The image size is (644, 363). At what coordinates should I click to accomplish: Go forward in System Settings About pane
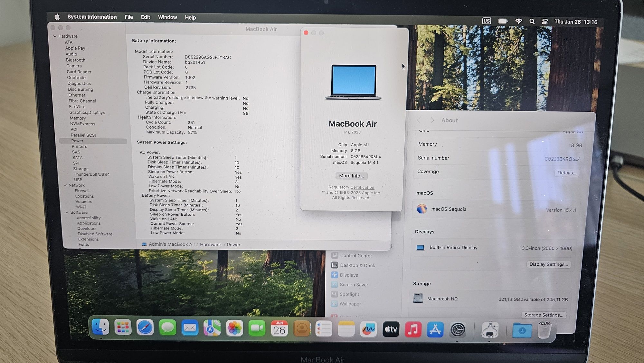point(432,120)
